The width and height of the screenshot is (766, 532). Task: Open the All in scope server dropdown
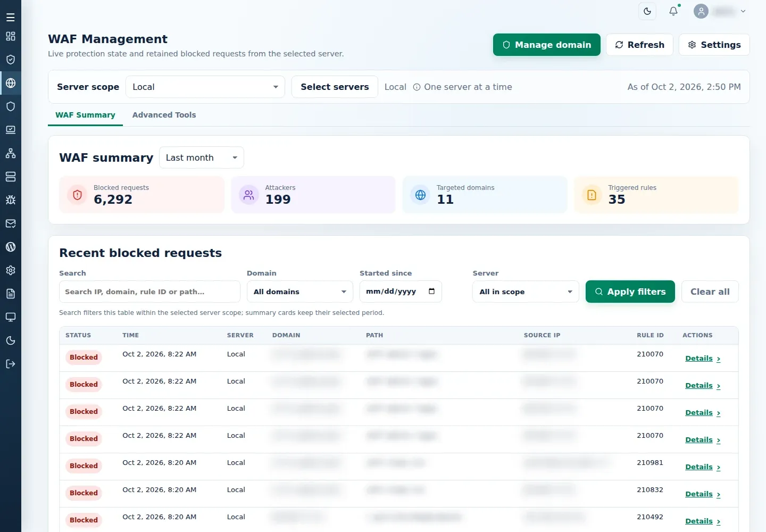526,292
